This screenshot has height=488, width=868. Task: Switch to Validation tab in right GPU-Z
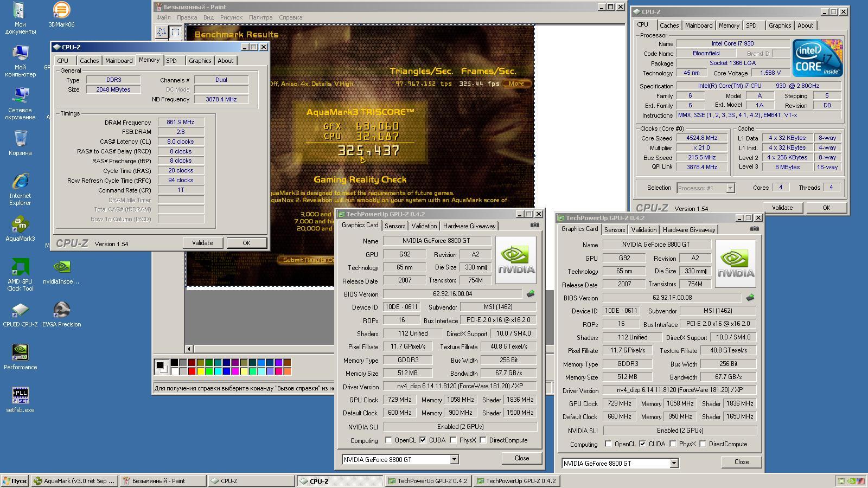[x=643, y=230]
